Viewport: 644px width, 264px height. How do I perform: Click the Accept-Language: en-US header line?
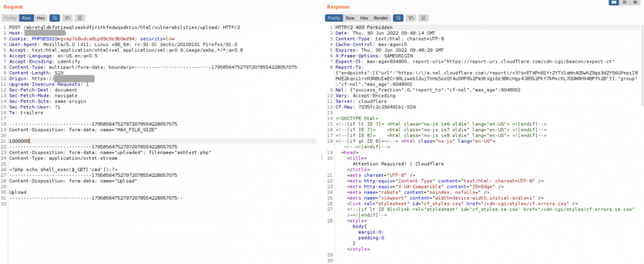(53, 56)
